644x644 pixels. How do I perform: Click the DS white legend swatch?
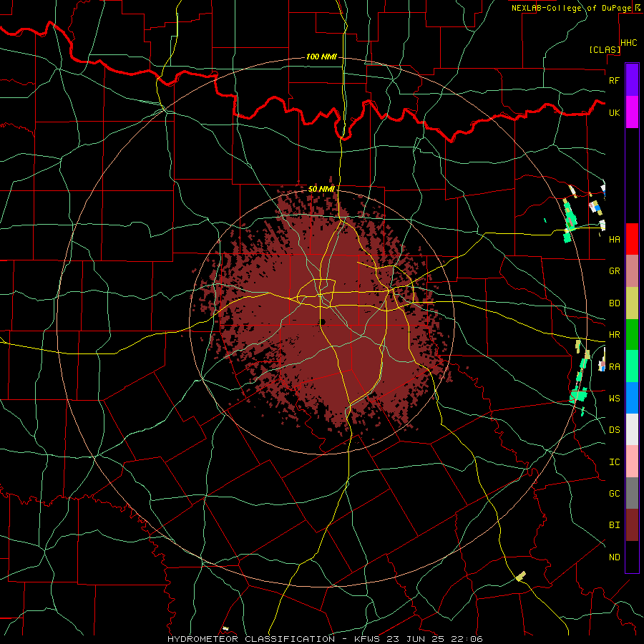tap(632, 429)
